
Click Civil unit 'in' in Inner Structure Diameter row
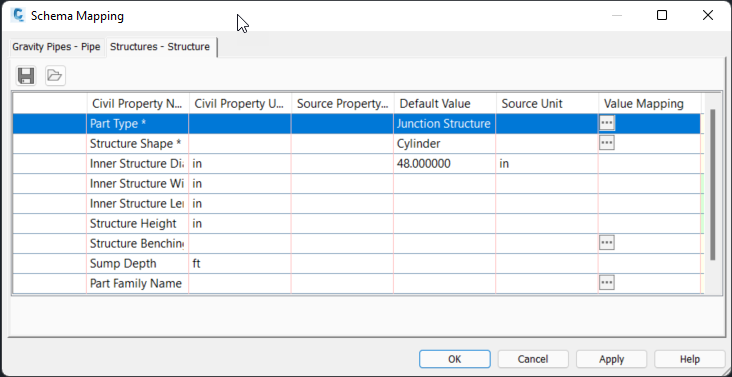240,164
